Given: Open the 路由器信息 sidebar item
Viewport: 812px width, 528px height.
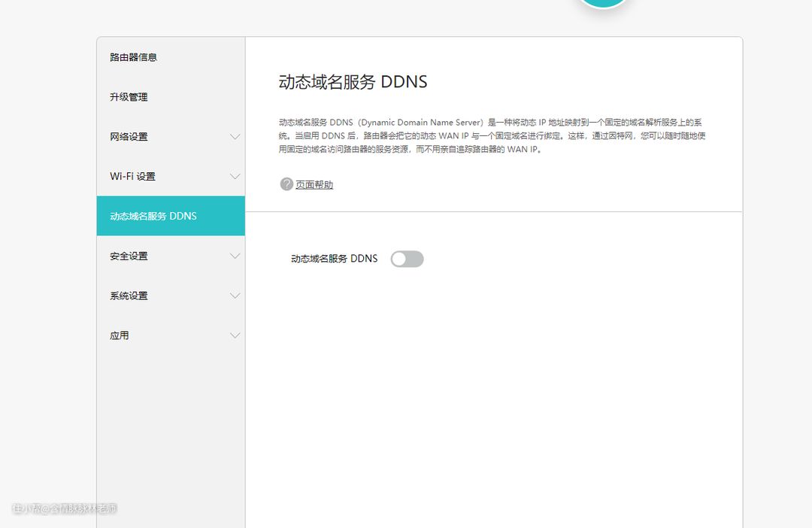Looking at the screenshot, I should point(133,57).
